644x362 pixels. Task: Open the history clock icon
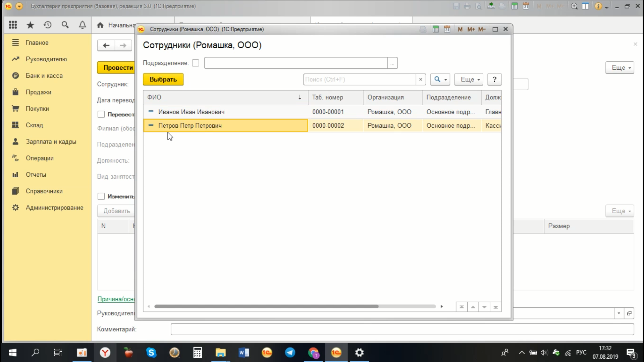pyautogui.click(x=48, y=25)
